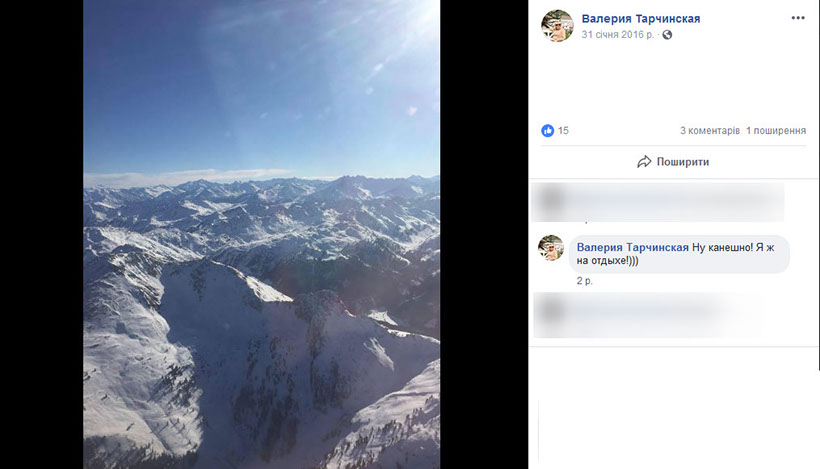
Task: Open post author's profile avatar at top
Action: (557, 26)
